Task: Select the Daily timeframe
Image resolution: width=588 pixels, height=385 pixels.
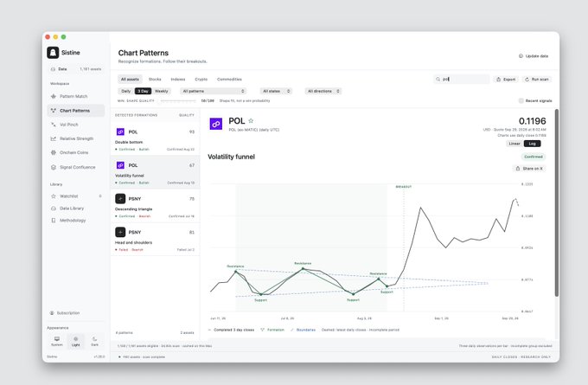Action: click(126, 91)
